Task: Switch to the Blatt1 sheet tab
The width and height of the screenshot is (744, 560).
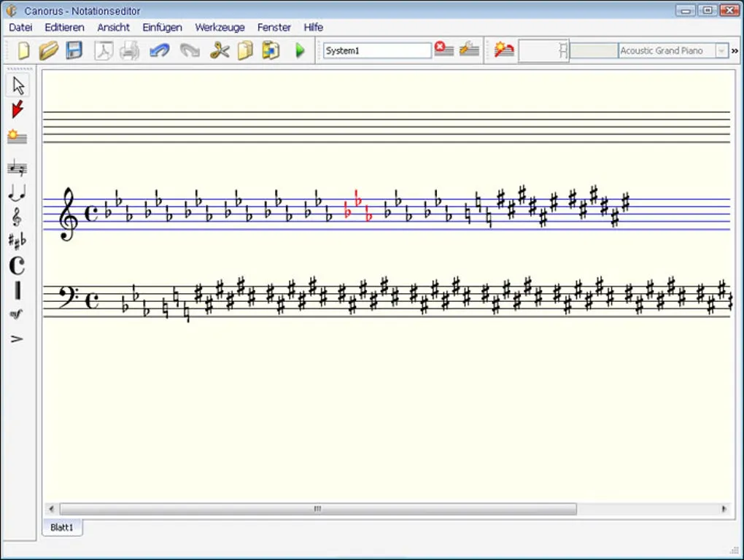Action: pos(62,527)
